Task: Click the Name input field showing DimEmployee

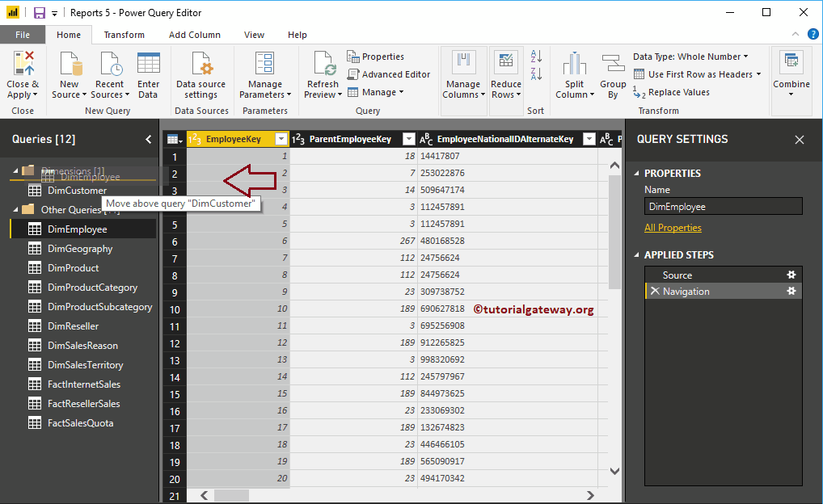Action: pyautogui.click(x=722, y=206)
